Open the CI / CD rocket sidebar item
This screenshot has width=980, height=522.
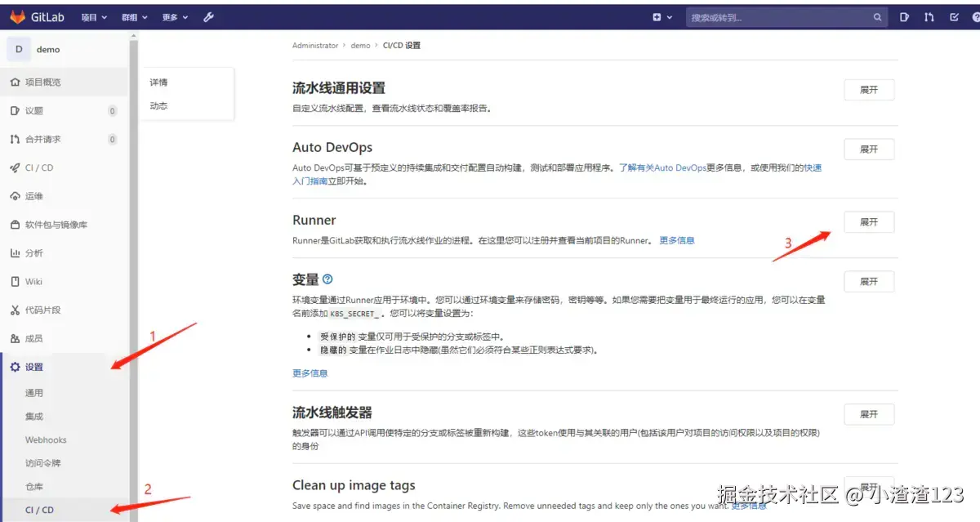65,167
